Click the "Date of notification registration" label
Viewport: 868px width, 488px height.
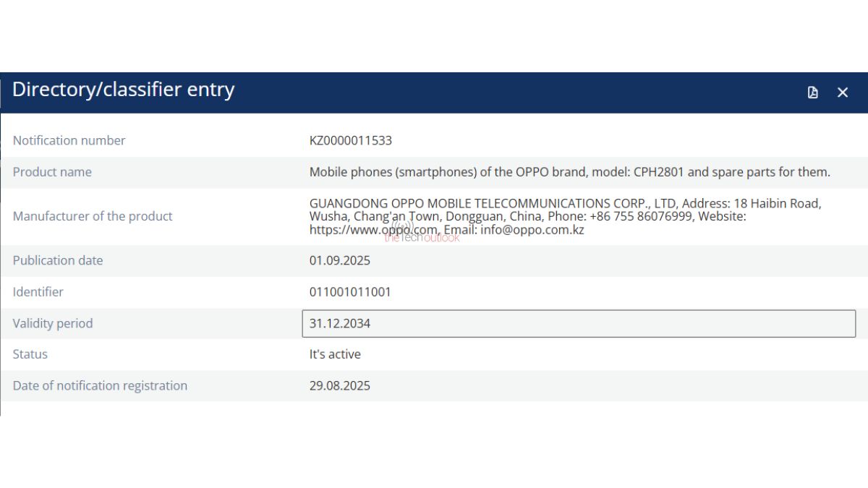(x=100, y=385)
